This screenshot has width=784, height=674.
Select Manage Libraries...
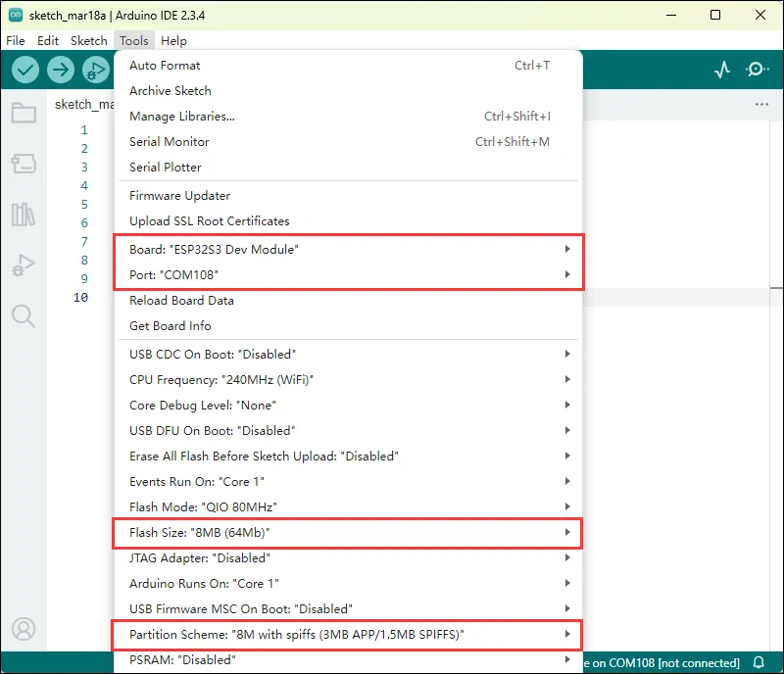(349, 117)
